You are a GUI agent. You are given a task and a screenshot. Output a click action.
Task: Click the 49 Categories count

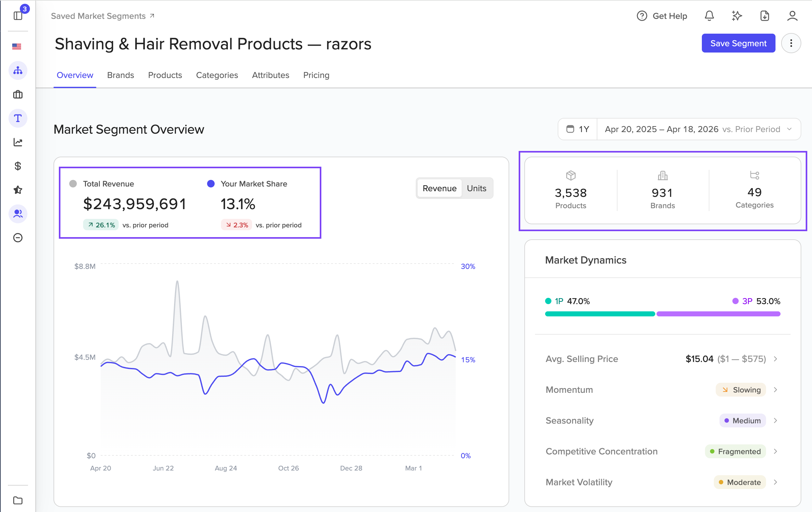(x=754, y=192)
